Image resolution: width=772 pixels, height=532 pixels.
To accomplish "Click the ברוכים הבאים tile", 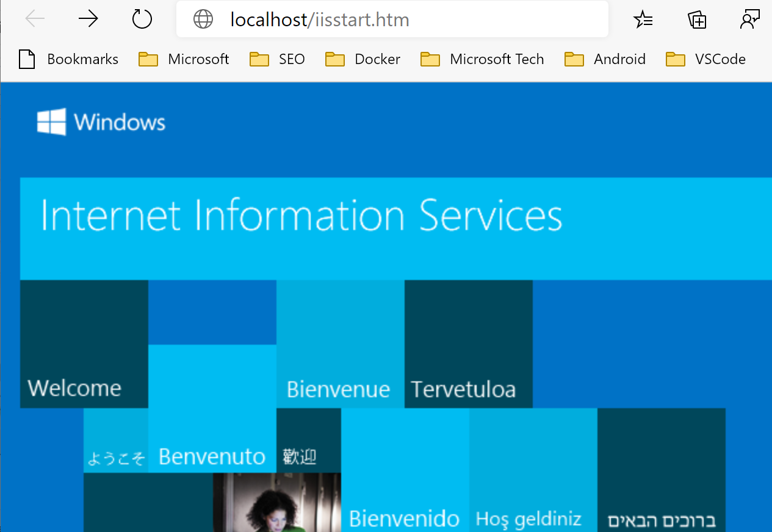I will pyautogui.click(x=662, y=470).
